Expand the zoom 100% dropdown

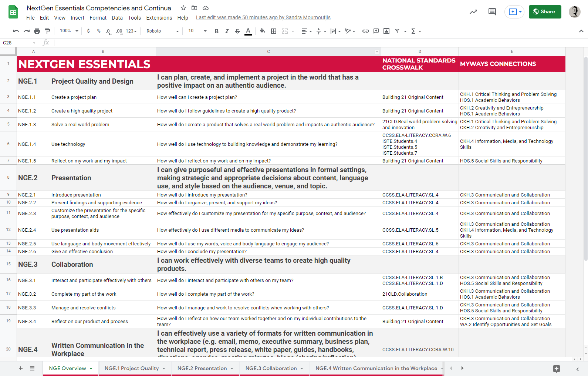(x=69, y=31)
